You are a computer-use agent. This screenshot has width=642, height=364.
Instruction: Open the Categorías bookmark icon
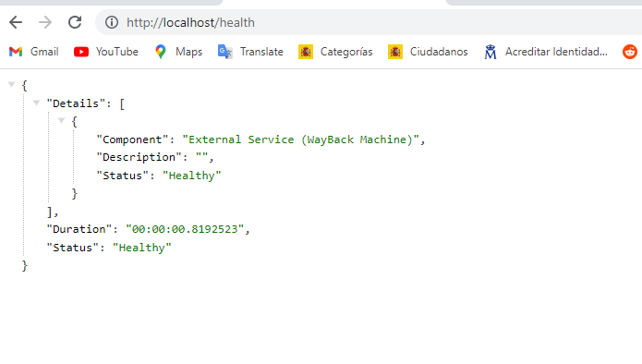tap(306, 52)
